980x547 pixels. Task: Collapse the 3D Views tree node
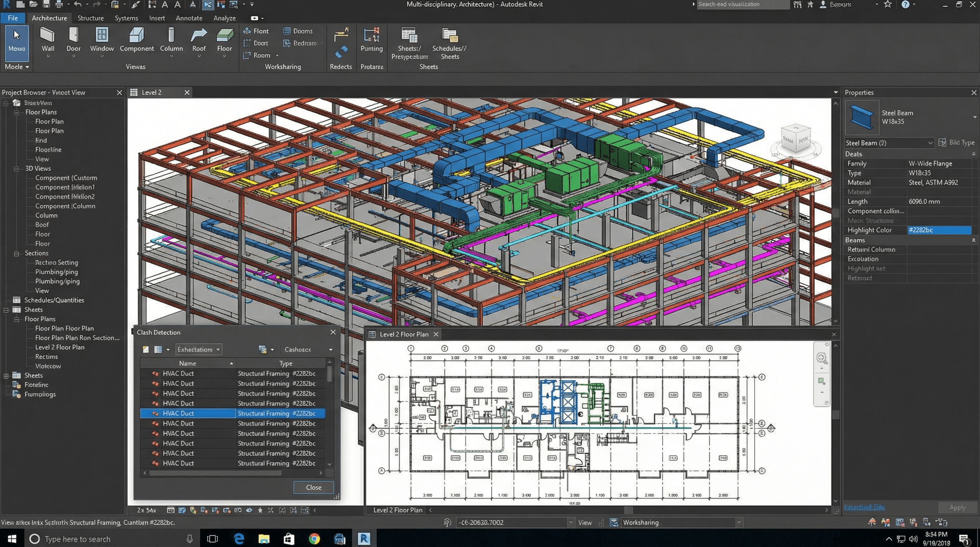click(17, 169)
